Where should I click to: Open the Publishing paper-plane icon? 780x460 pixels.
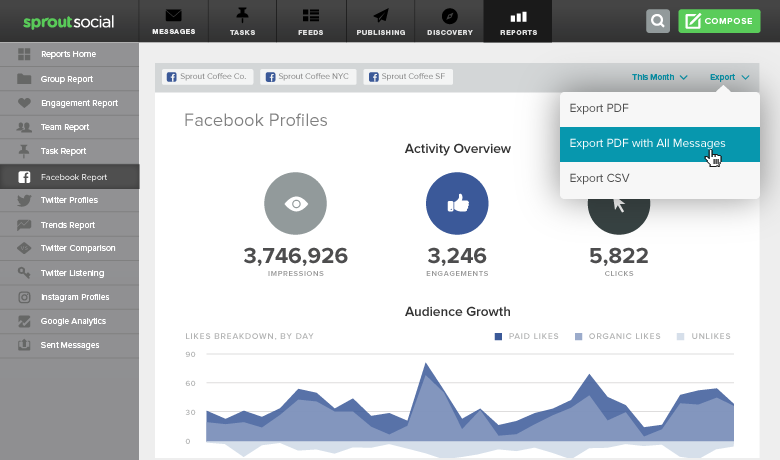(x=381, y=15)
